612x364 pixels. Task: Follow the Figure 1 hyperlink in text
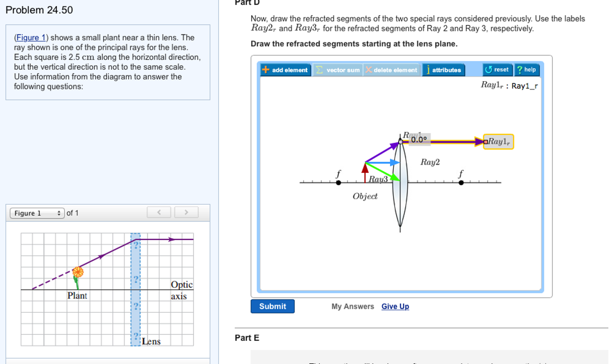31,38
